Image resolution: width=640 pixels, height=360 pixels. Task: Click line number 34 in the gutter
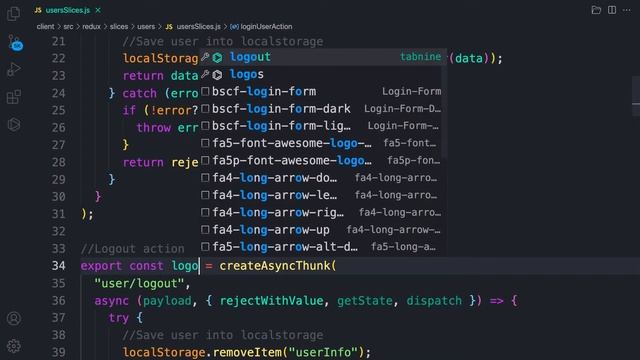(59, 266)
